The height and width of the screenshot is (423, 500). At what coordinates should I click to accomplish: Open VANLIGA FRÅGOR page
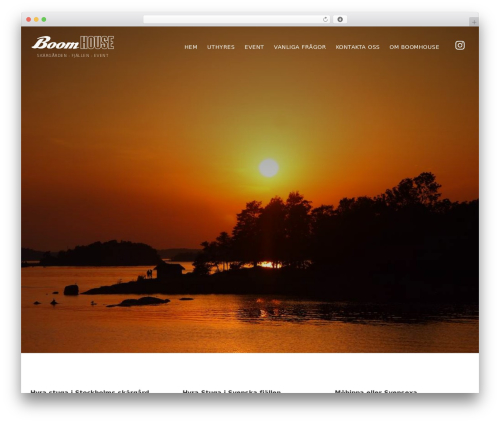[x=300, y=47]
